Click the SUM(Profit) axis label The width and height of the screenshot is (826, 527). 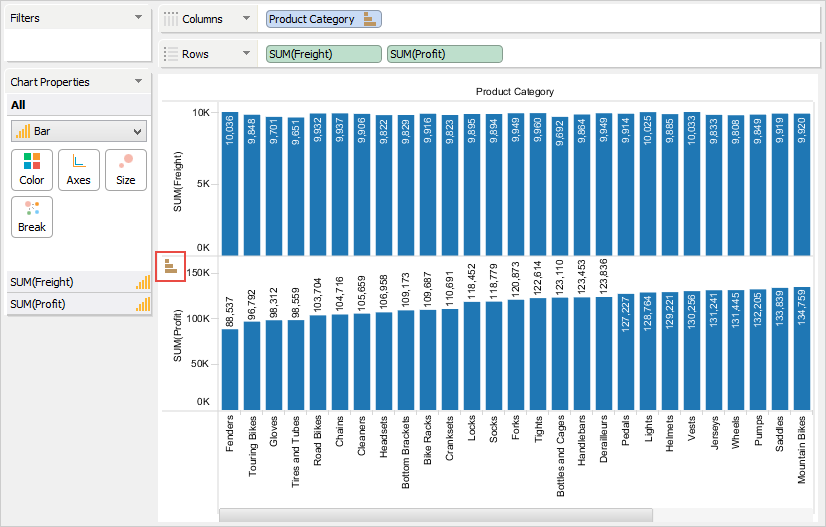coord(178,336)
